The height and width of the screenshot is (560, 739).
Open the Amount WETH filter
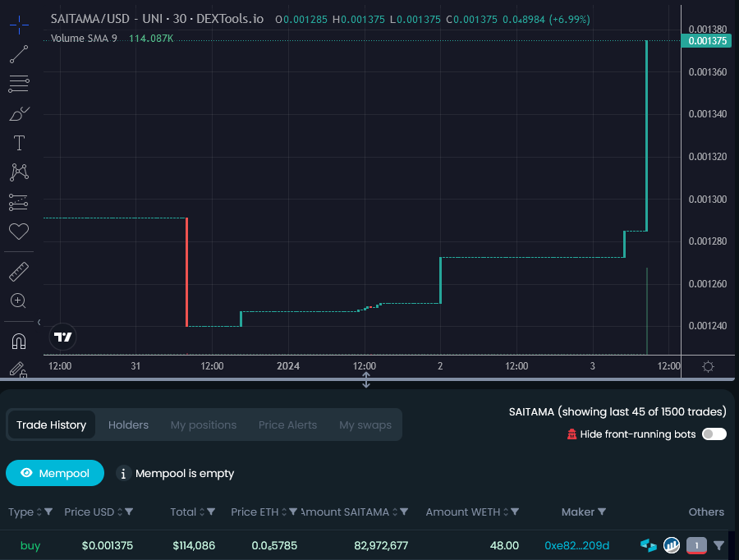[x=515, y=512]
